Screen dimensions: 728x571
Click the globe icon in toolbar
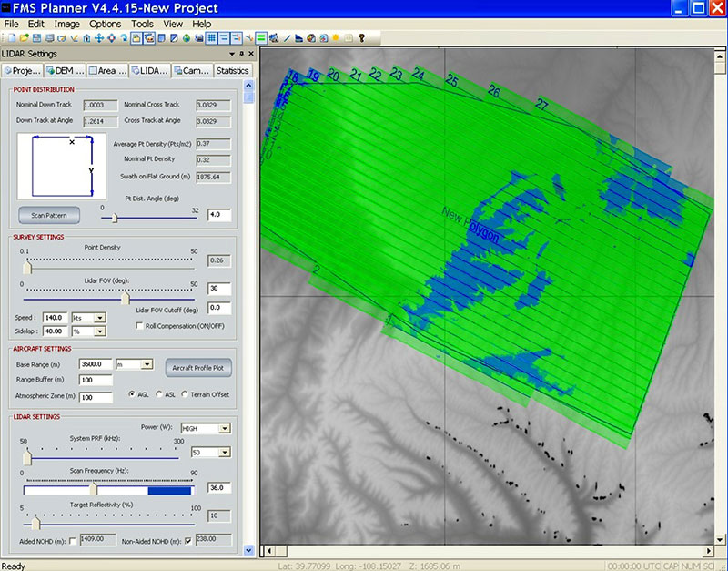[186, 38]
